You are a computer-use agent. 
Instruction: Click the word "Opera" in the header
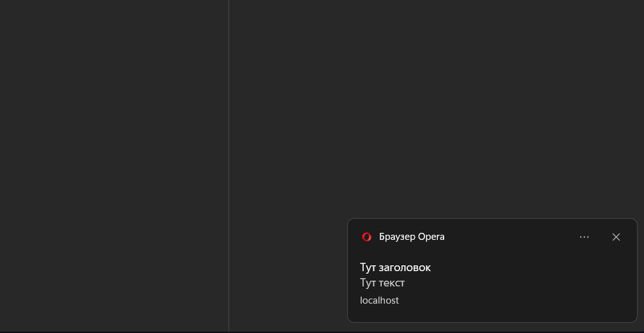pos(431,237)
